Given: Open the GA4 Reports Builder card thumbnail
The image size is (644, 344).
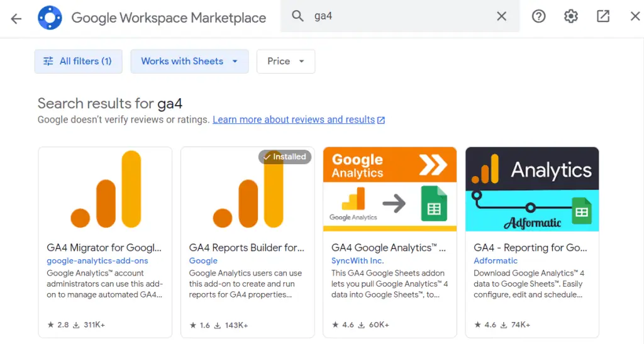Looking at the screenshot, I should point(248,189).
